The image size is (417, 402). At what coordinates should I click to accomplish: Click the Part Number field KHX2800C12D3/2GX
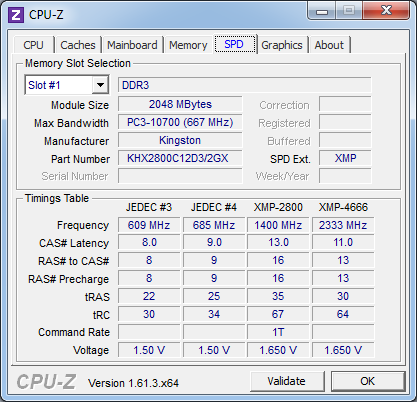point(180,158)
